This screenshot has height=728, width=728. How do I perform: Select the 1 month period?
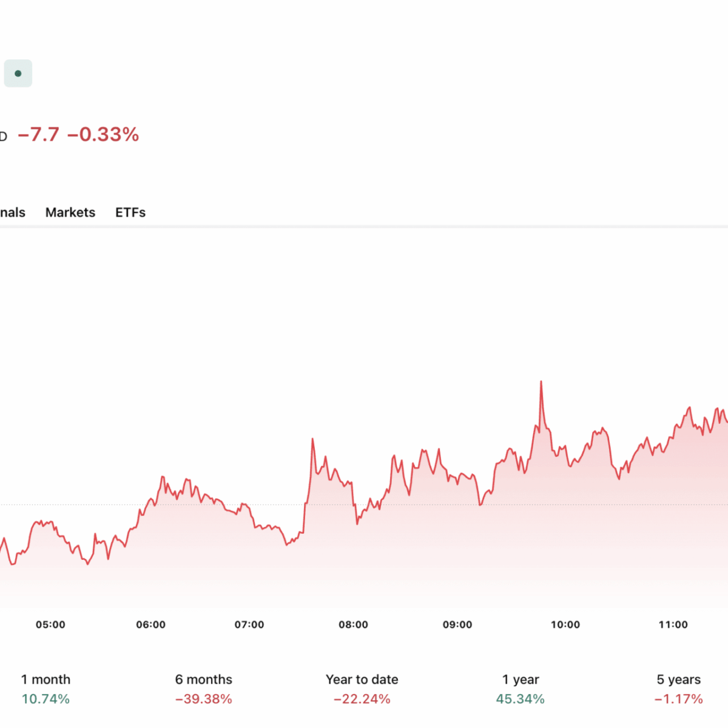pyautogui.click(x=45, y=689)
